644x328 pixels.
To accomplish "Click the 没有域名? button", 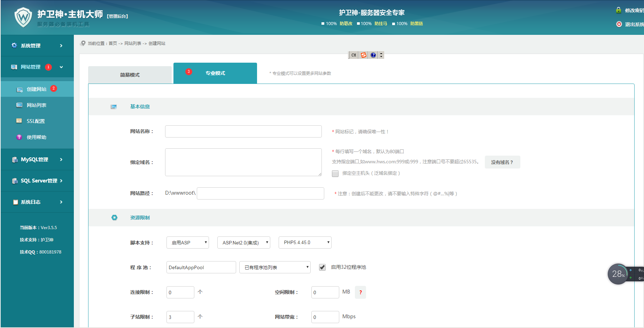I will (502, 162).
